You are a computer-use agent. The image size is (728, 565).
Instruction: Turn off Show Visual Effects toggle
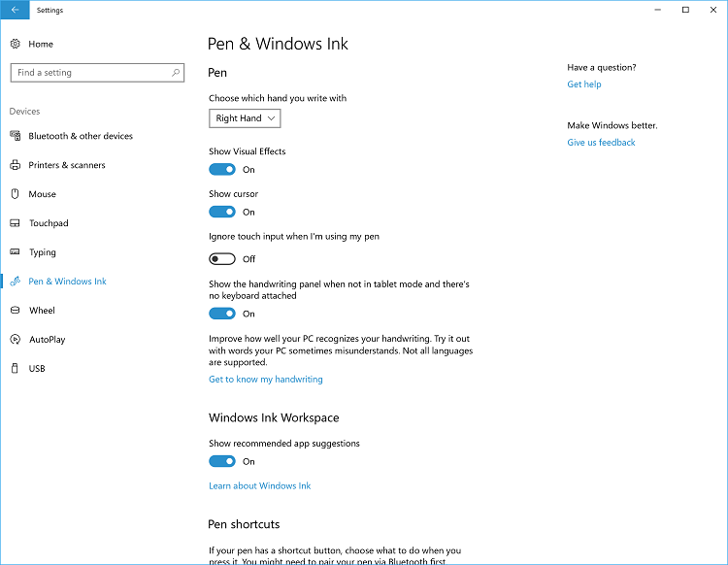(x=222, y=170)
